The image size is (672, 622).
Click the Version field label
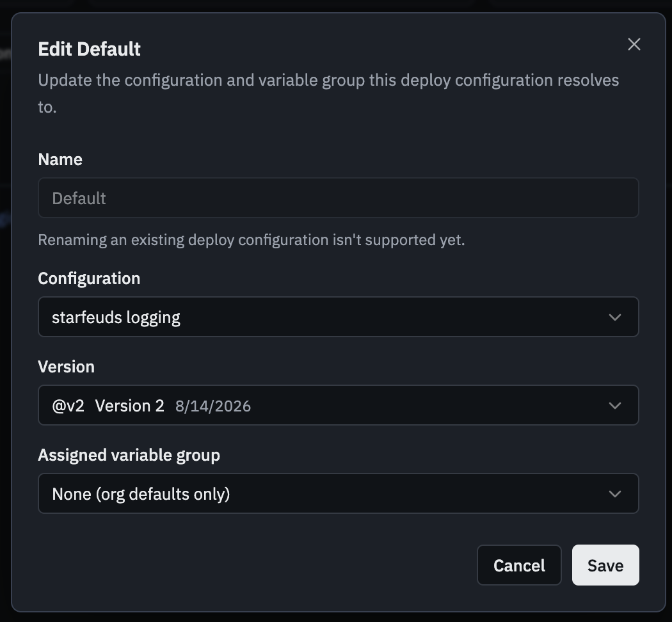pos(66,367)
